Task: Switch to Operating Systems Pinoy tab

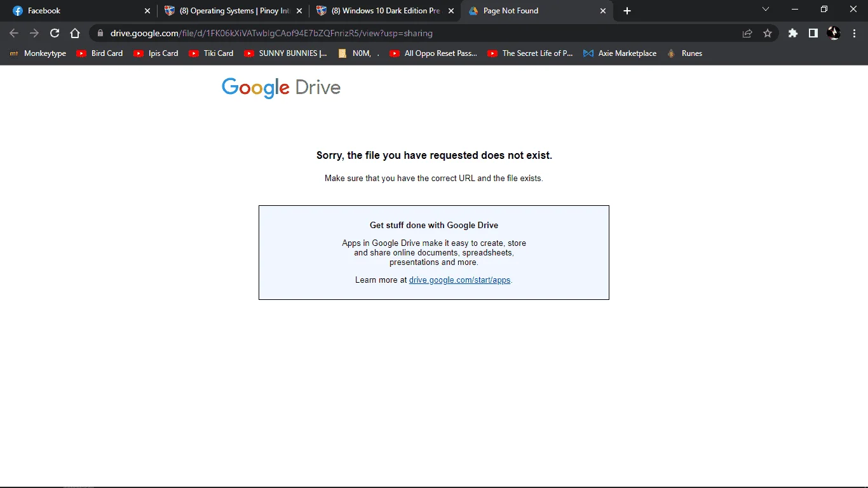Action: coord(233,11)
